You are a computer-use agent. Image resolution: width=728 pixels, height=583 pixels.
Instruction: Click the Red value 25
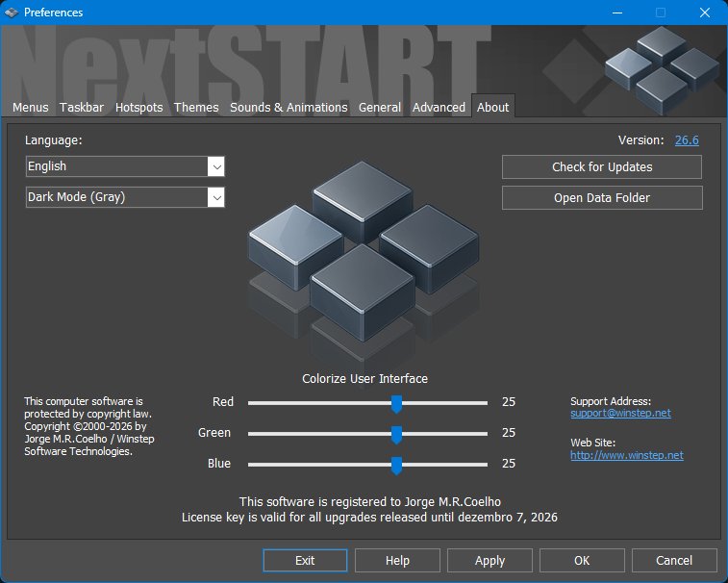(x=509, y=402)
